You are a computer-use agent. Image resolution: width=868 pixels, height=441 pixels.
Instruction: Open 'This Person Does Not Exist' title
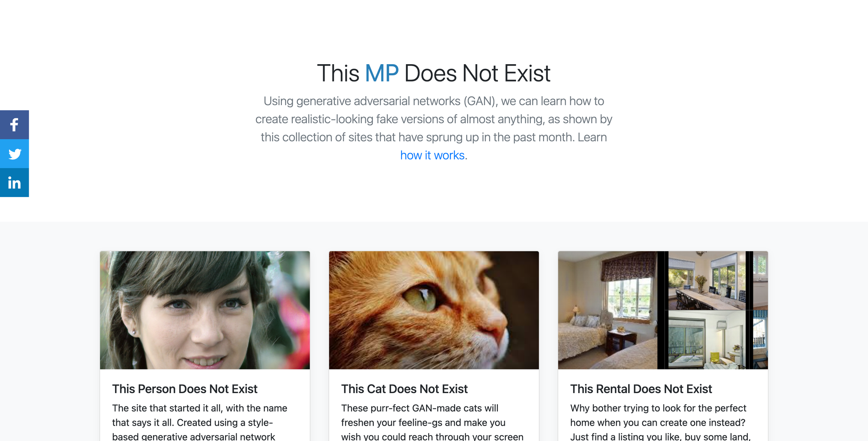185,389
